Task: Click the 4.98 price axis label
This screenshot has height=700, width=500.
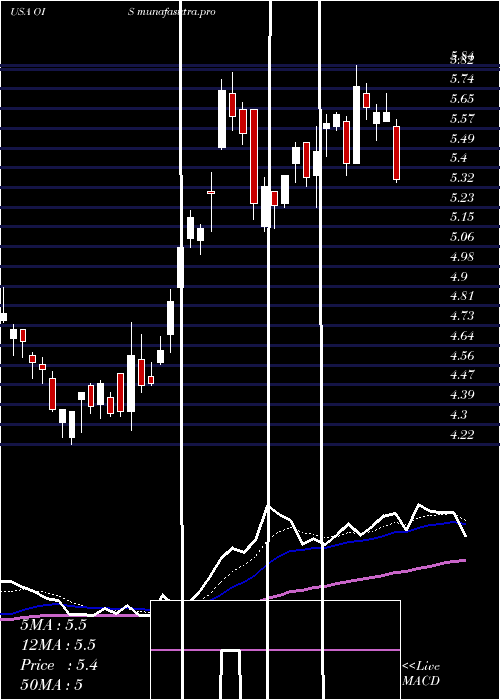Action: click(x=462, y=257)
